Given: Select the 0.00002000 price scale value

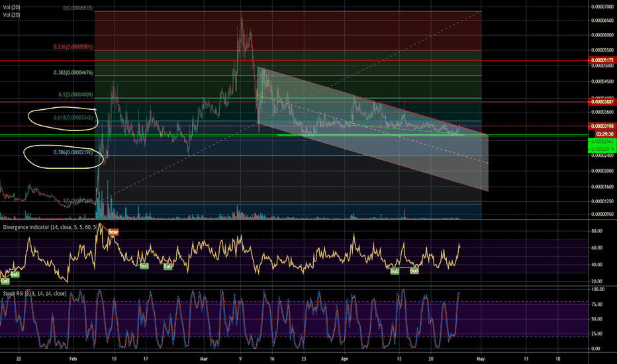Looking at the screenshot, I should click(x=602, y=171).
